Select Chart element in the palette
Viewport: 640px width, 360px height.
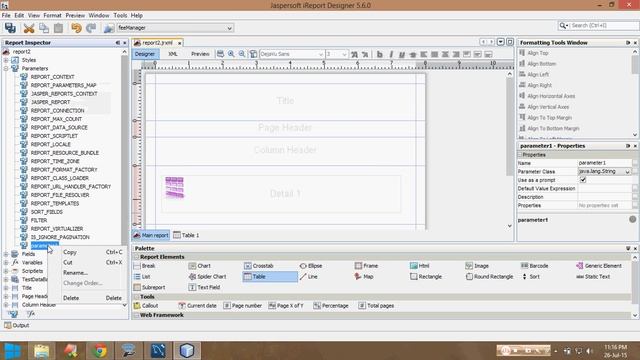200,266
